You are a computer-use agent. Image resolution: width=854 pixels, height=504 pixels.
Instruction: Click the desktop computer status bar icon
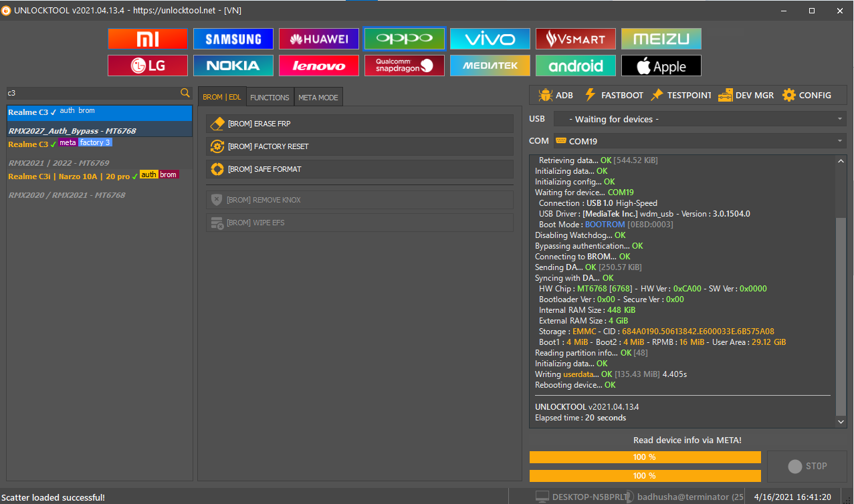(x=542, y=497)
